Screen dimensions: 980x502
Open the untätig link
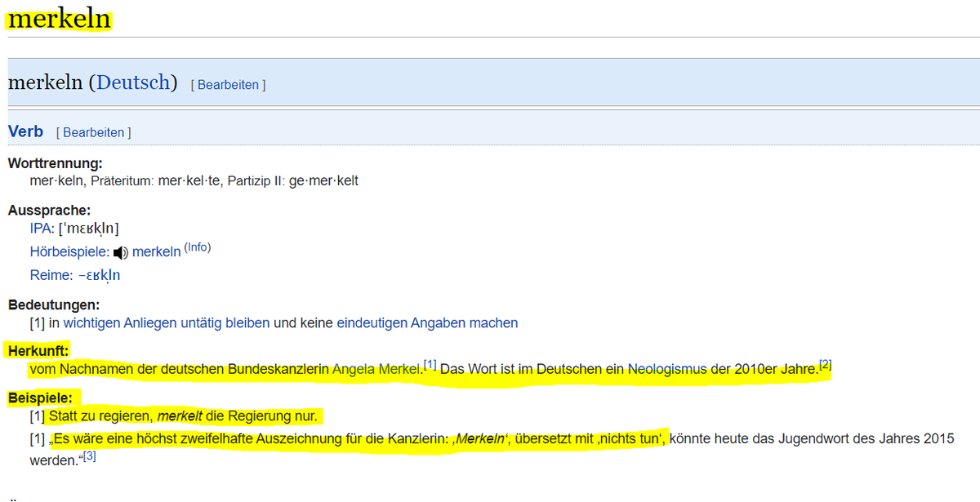pos(200,322)
